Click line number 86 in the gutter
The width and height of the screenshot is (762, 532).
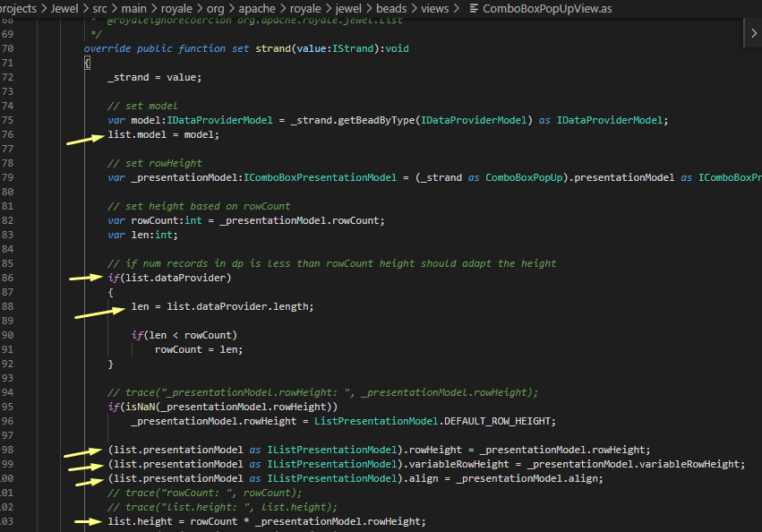[x=8, y=278]
